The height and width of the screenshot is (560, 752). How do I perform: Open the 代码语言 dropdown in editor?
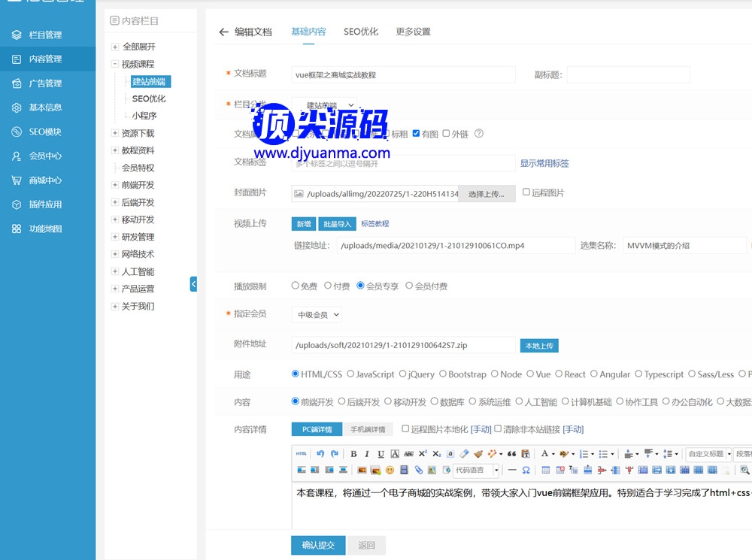[476, 470]
